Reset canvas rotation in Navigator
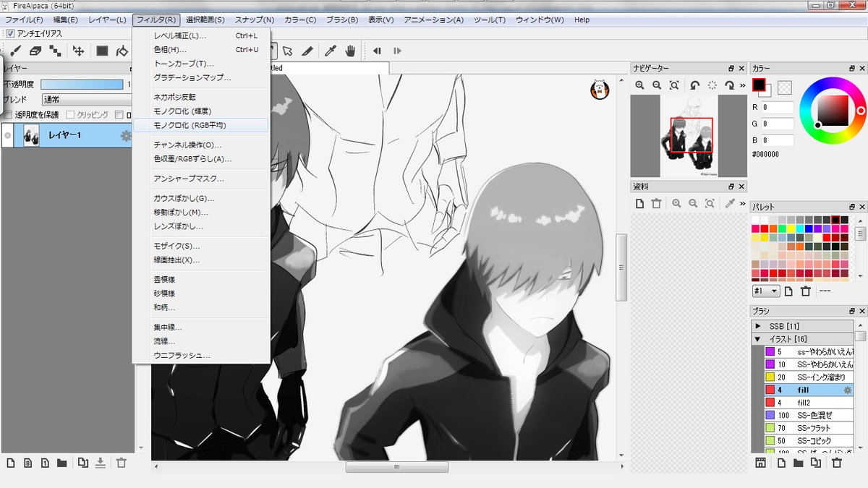Viewport: 868px width, 488px height. pyautogui.click(x=712, y=85)
